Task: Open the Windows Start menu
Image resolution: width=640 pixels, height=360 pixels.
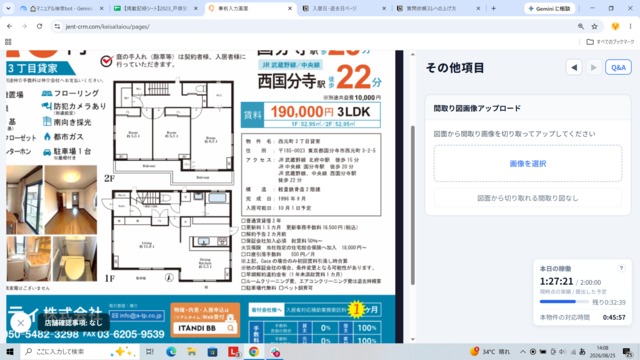Action: coord(9,351)
